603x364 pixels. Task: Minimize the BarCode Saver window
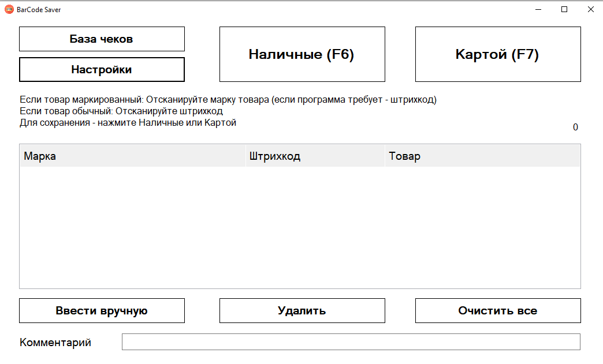(538, 9)
